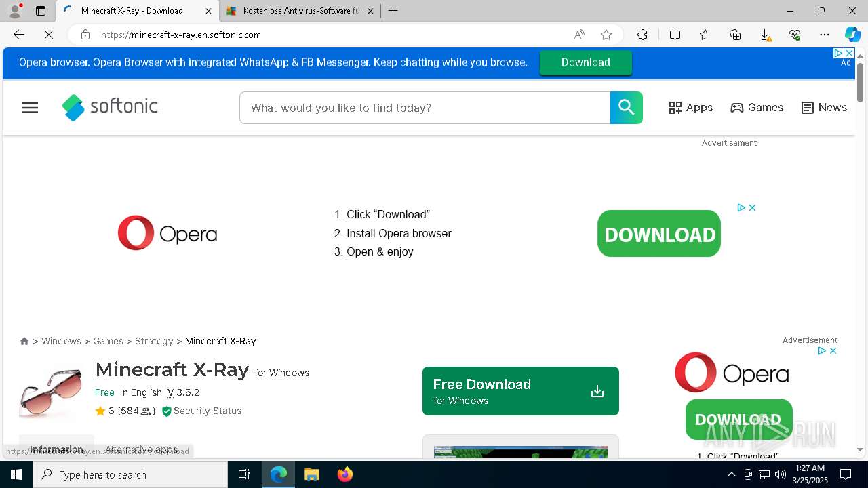Screen dimensions: 868x488
Task: Go back to previous page
Action: tap(19, 35)
